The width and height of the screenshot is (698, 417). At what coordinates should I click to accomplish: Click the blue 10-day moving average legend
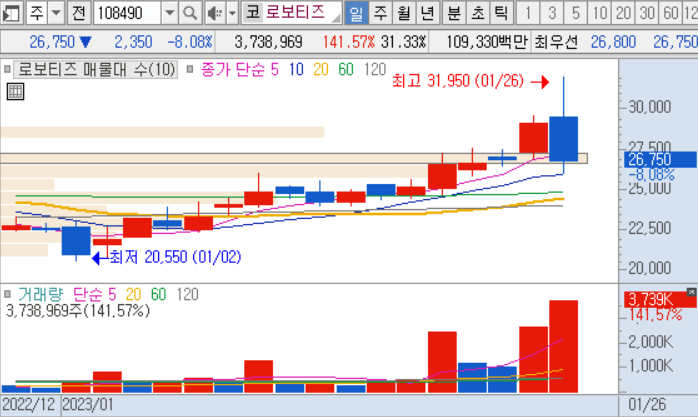pos(296,70)
